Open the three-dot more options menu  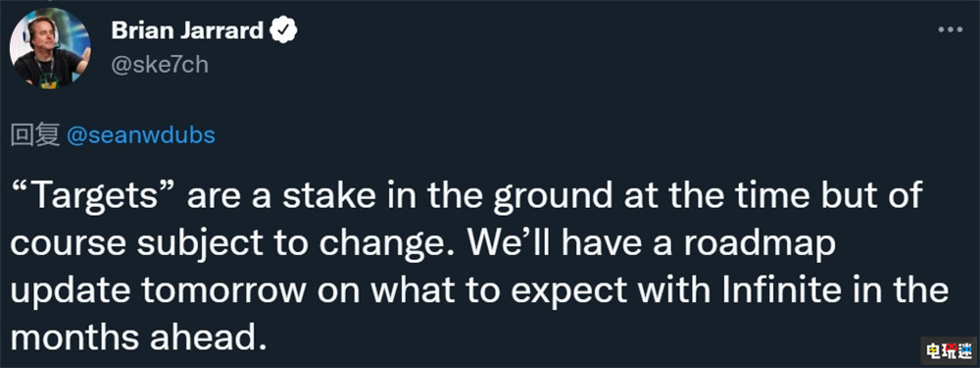(950, 30)
